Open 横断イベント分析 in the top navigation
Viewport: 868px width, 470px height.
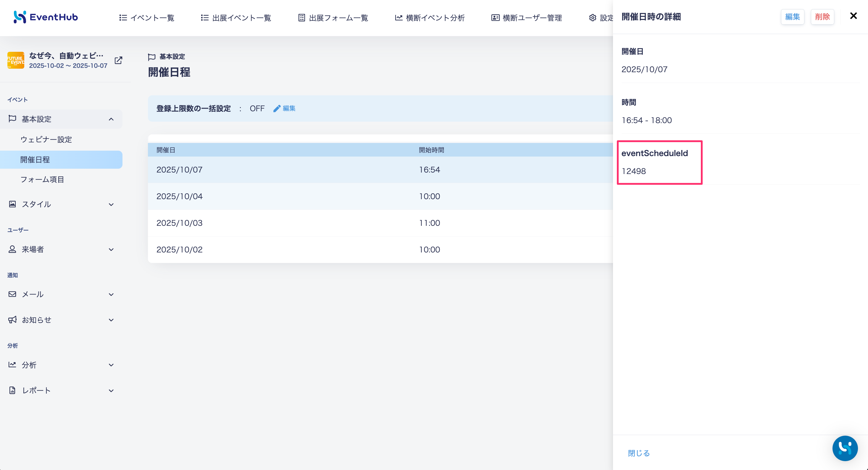pyautogui.click(x=430, y=18)
